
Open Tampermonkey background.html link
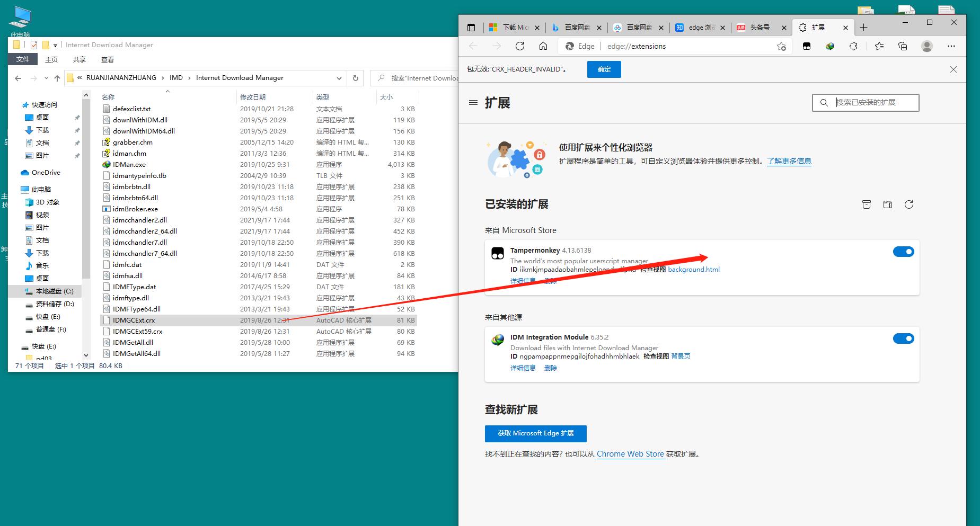pyautogui.click(x=694, y=270)
